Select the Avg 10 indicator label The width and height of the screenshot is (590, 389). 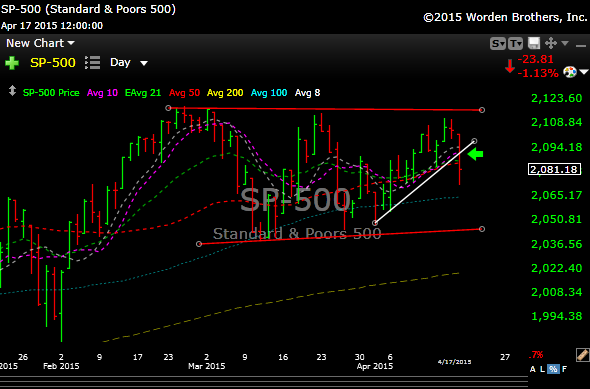tap(102, 93)
